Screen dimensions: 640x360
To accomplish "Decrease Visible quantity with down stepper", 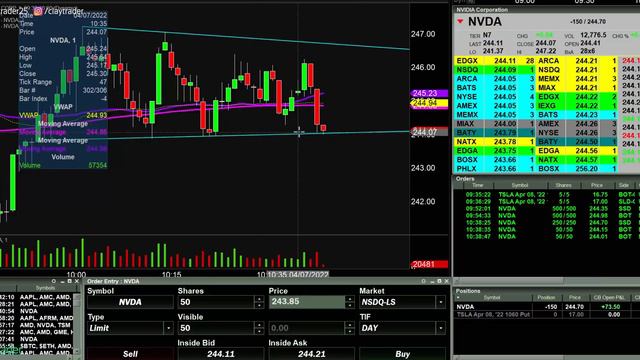I will pos(259,331).
